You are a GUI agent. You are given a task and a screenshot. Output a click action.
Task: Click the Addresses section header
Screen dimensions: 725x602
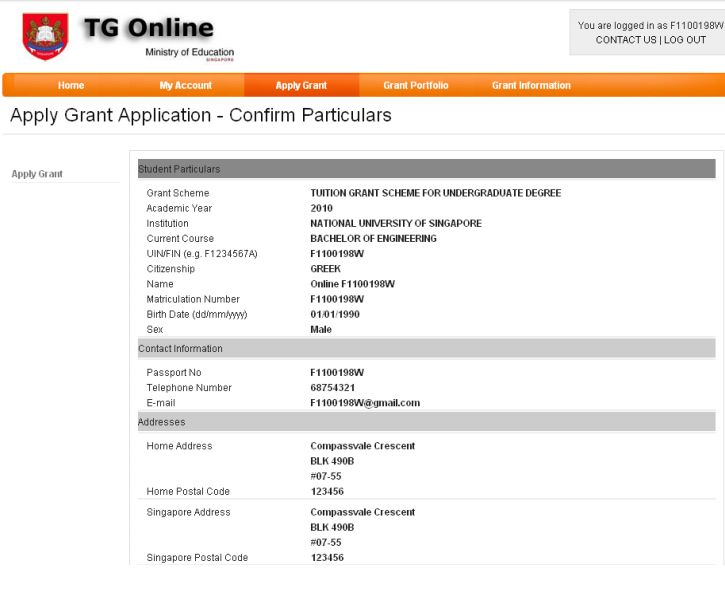pyautogui.click(x=162, y=422)
